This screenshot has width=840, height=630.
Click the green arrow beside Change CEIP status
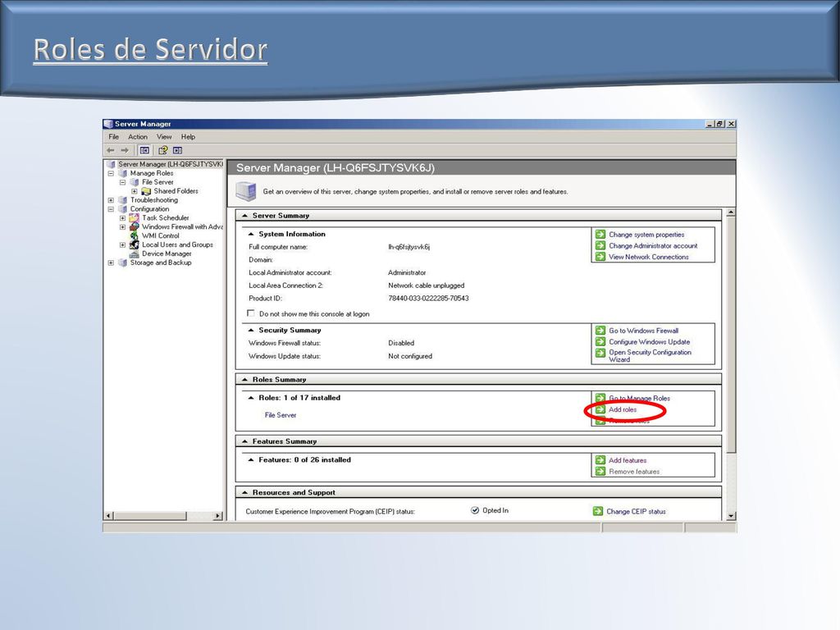[x=598, y=512]
